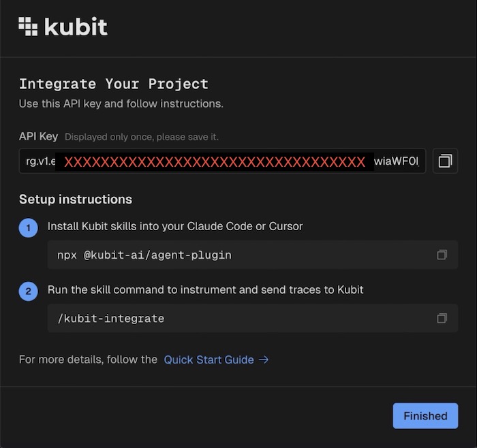
Task: Click the 'Use this API key' subtitle
Action: click(121, 104)
